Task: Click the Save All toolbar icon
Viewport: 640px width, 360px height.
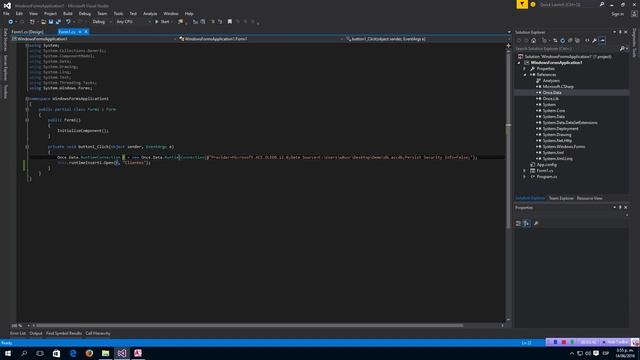Action: (x=58, y=22)
